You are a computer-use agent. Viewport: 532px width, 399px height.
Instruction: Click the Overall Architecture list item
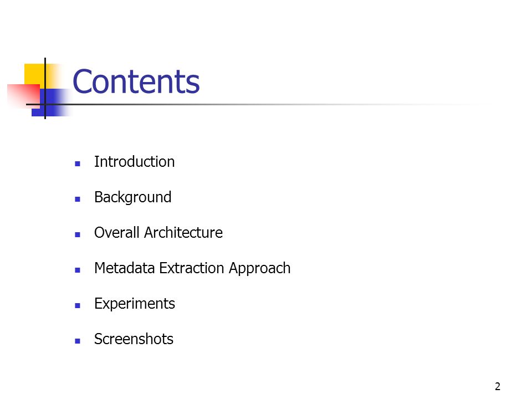pyautogui.click(x=158, y=233)
